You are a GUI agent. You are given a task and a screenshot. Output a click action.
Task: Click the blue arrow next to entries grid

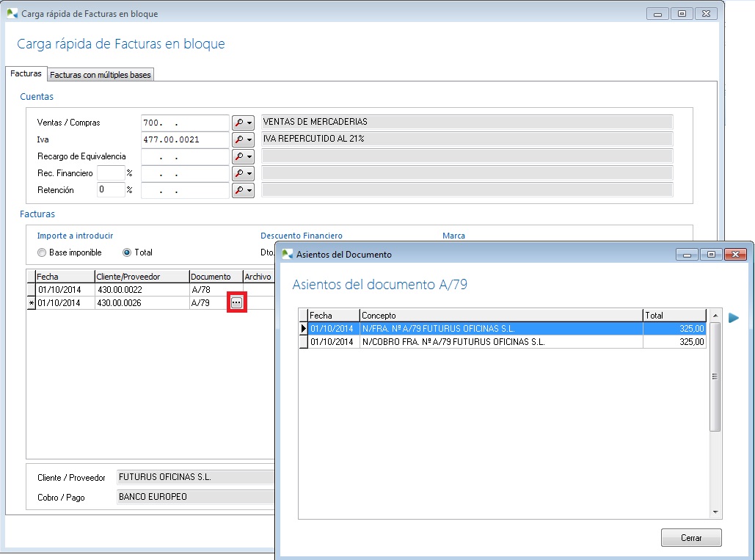(x=734, y=317)
